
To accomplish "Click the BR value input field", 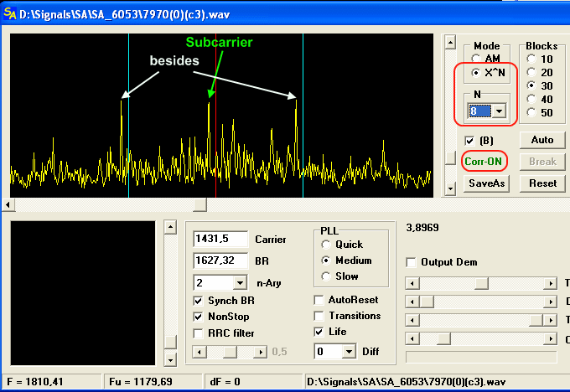I will pos(220,260).
